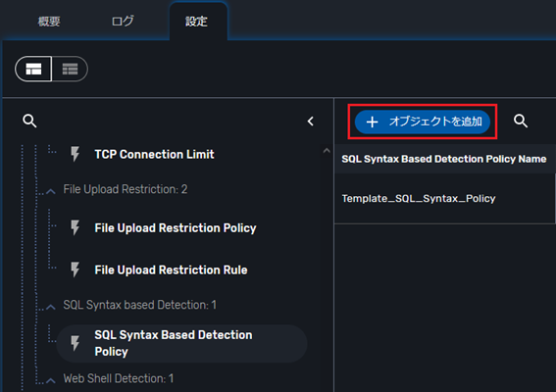Collapse the tree panel with the left chevron

(311, 122)
